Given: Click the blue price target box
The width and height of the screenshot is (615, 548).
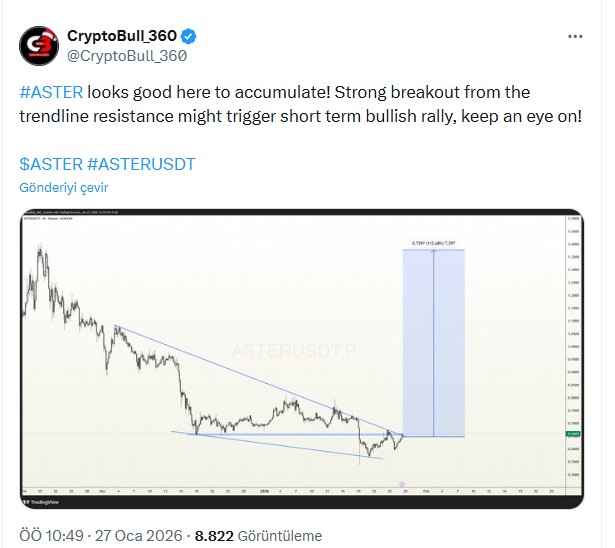Looking at the screenshot, I should (x=433, y=342).
